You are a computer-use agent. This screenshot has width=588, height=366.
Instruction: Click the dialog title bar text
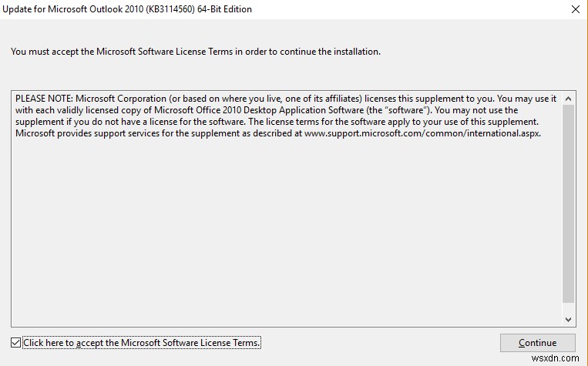(x=131, y=9)
